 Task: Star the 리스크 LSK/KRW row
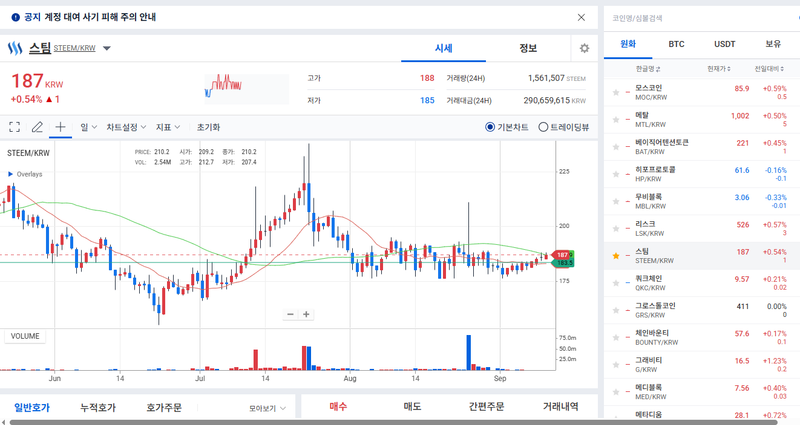tap(616, 229)
